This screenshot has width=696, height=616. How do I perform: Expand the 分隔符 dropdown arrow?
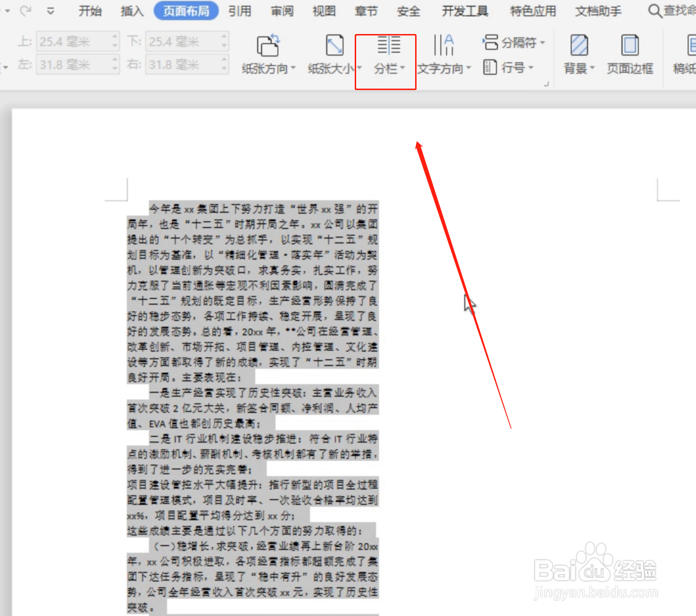click(x=543, y=43)
